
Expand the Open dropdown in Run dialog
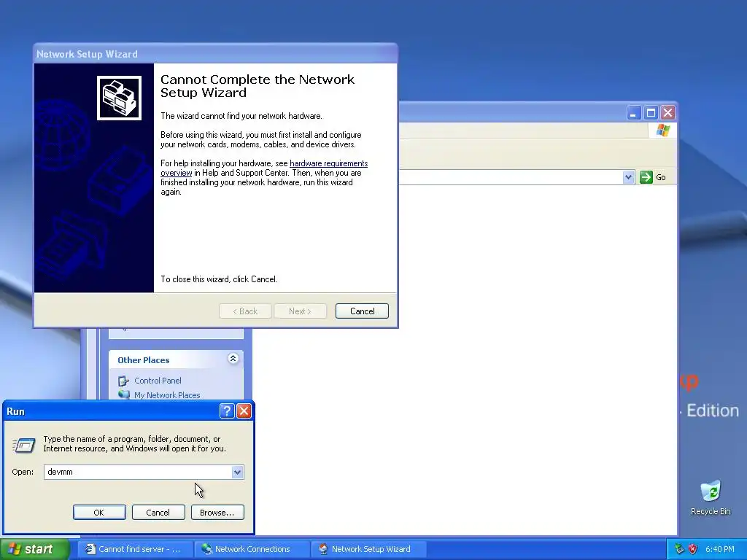pyautogui.click(x=237, y=472)
